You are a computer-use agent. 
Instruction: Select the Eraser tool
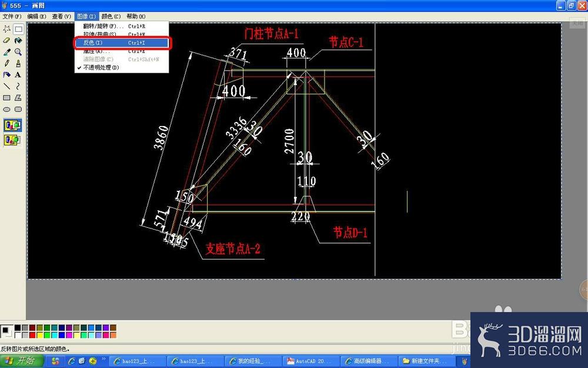click(6, 41)
